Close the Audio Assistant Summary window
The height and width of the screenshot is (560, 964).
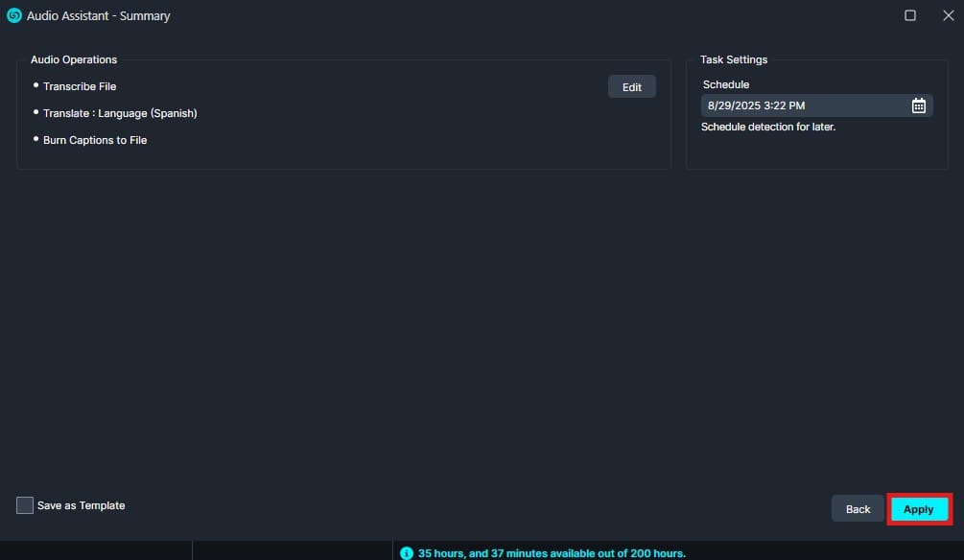point(948,15)
